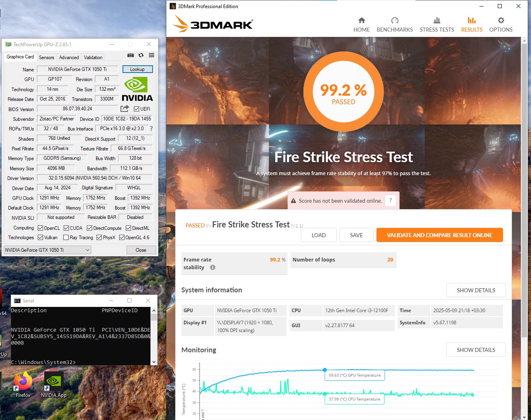531x420 pixels.
Task: Open 3DMark RESULTS section
Action: (x=471, y=25)
